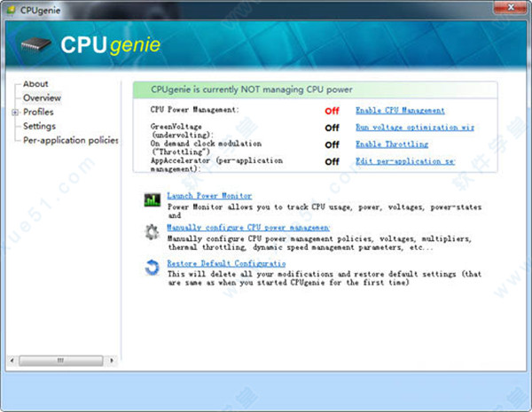Open Profiles in the sidebar tree
Image resolution: width=532 pixels, height=412 pixels.
click(x=38, y=112)
